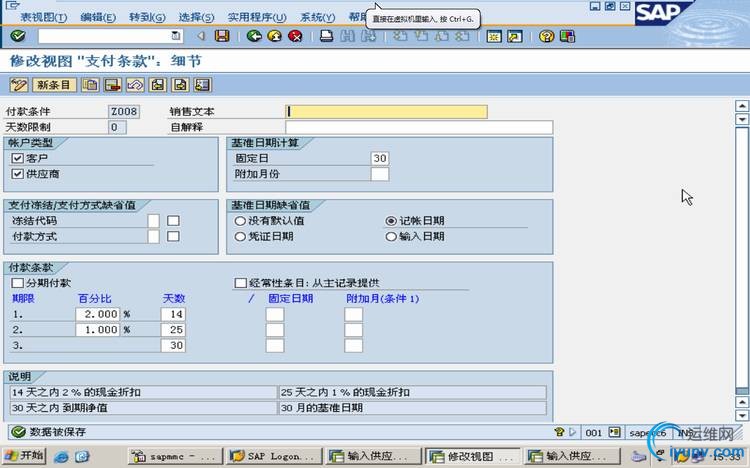Click Internet Explorer quick launch icon
750x468 pixels.
click(61, 457)
